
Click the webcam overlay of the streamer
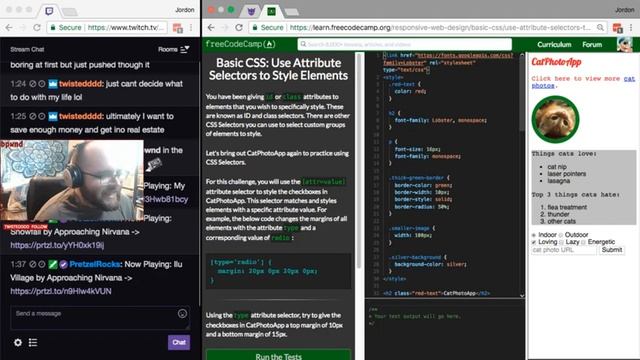coord(72,180)
